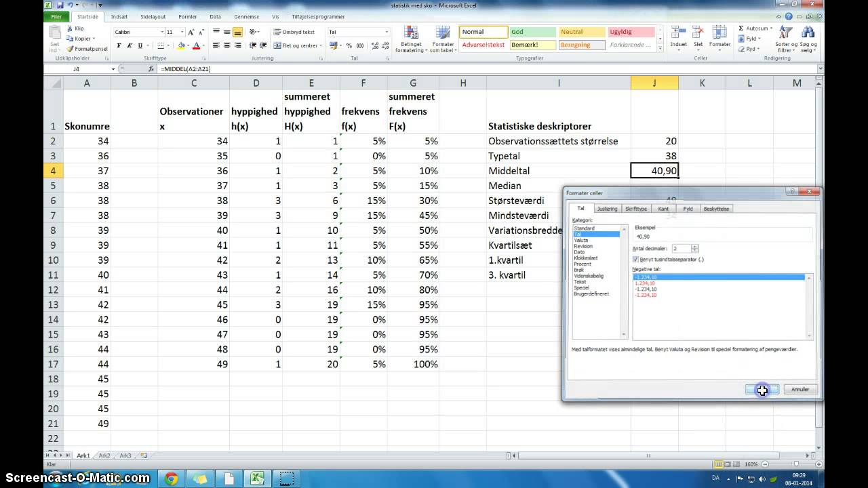Image resolution: width=868 pixels, height=488 pixels.
Task: Click the Formatpensel format painter
Action: tap(87, 49)
